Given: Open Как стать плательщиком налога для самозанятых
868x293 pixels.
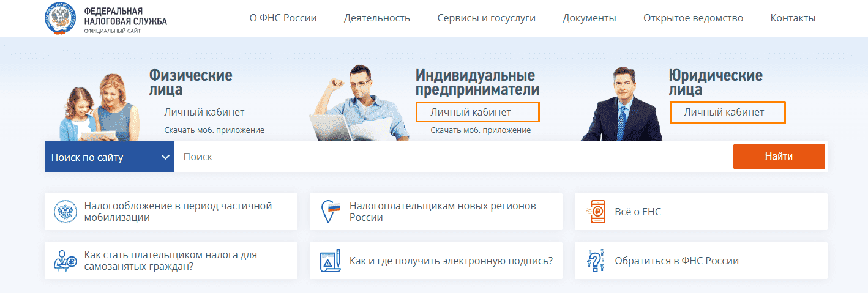Looking at the screenshot, I should (171, 261).
